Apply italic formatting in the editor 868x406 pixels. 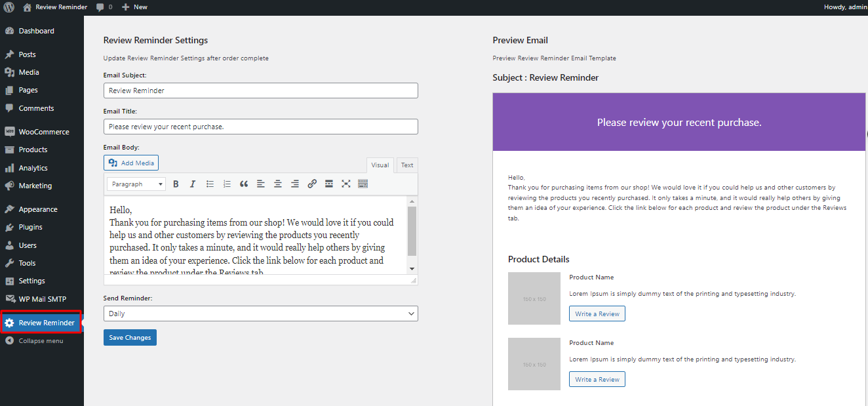pos(193,184)
